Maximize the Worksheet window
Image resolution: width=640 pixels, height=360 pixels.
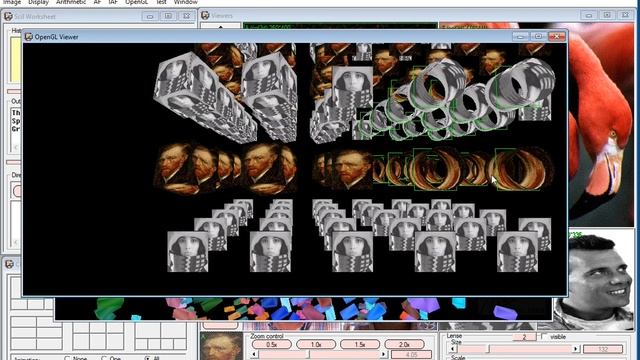[x=168, y=16]
